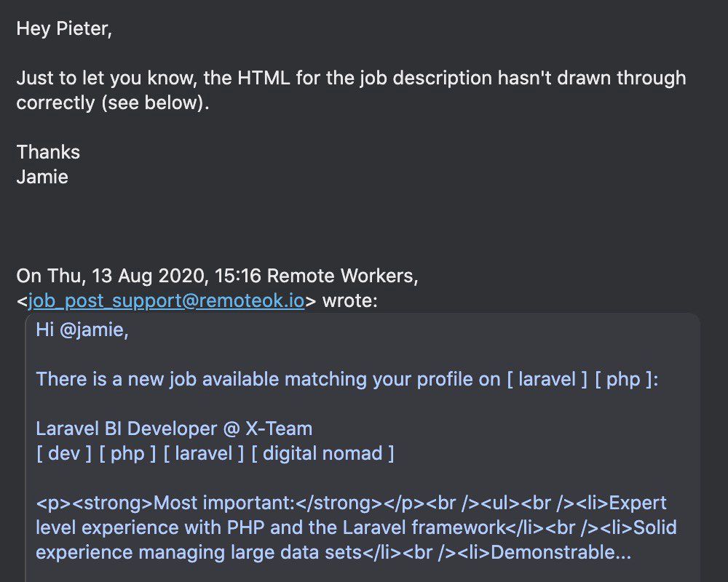728x582 pixels.
Task: Click "Hi @jamie," in the quoted message
Action: pos(82,330)
